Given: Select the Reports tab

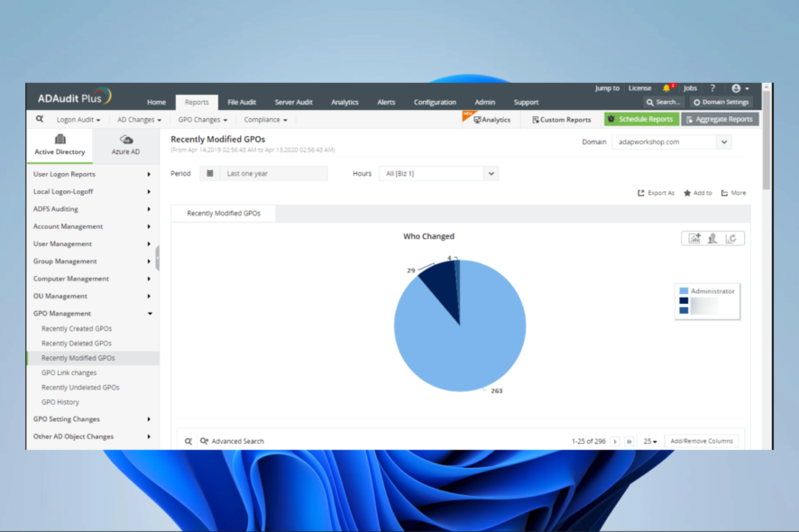Looking at the screenshot, I should click(x=197, y=102).
